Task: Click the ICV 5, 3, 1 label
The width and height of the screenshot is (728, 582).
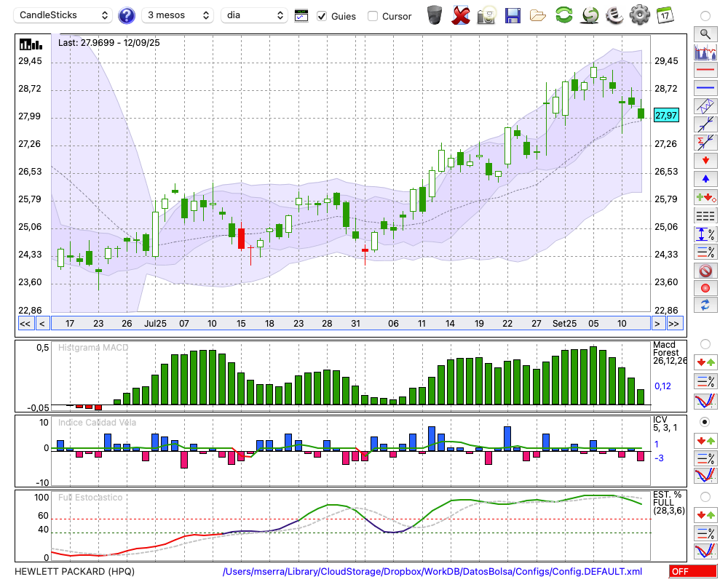Action: [665, 423]
